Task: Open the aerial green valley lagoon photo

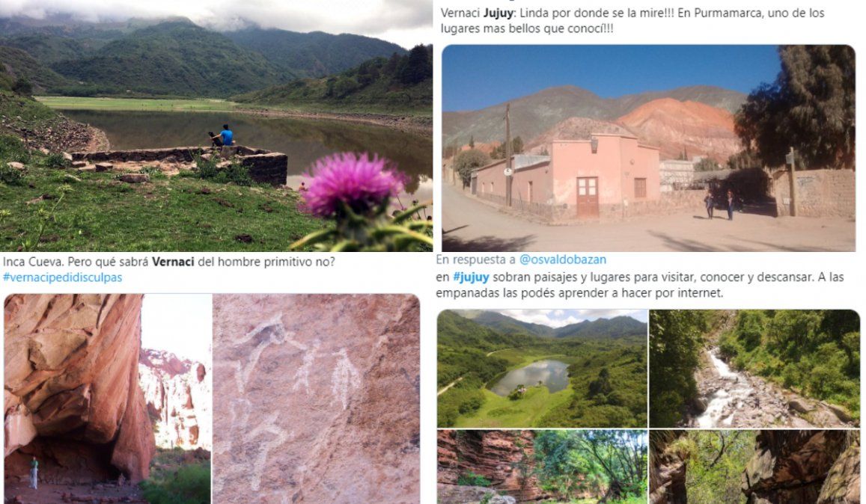Action: (542, 369)
